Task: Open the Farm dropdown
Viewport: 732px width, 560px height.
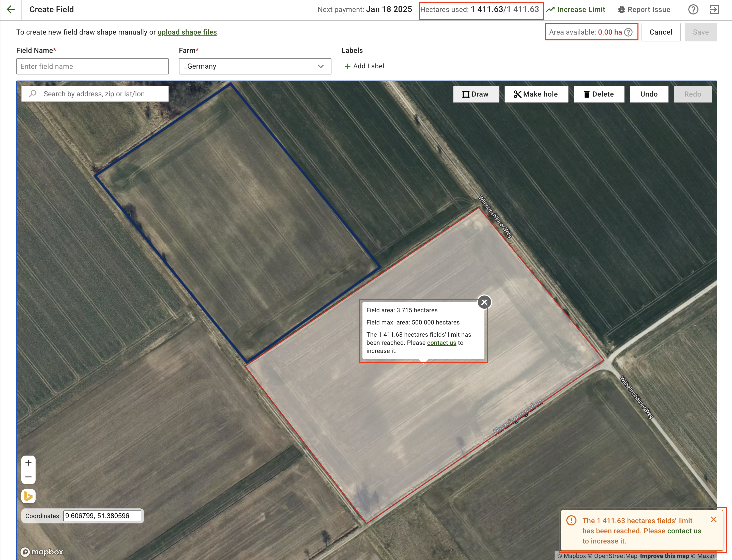Action: [255, 66]
